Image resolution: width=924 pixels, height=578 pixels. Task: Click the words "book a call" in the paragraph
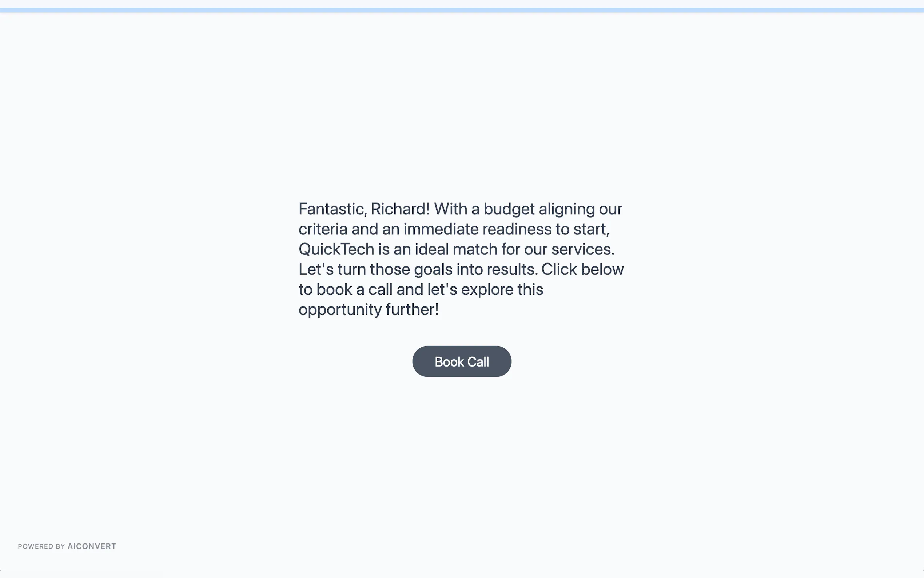coord(354,289)
